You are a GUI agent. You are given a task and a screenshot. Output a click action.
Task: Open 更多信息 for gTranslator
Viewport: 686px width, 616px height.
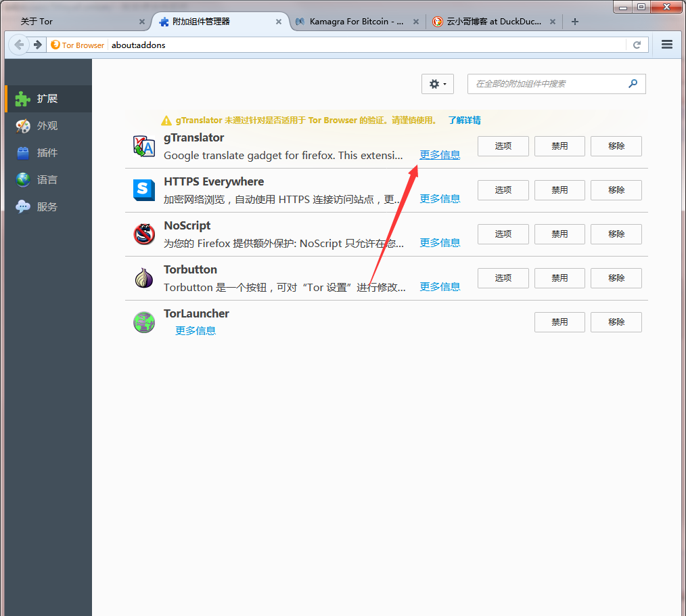440,155
